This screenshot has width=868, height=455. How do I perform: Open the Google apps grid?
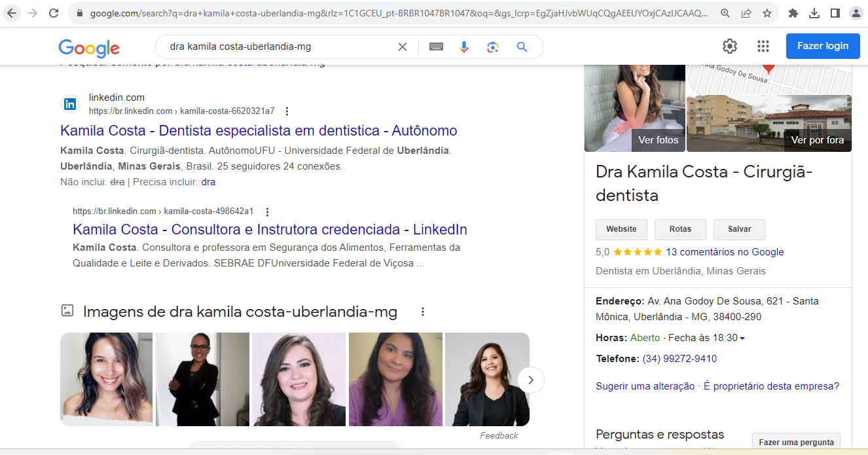pyautogui.click(x=763, y=46)
